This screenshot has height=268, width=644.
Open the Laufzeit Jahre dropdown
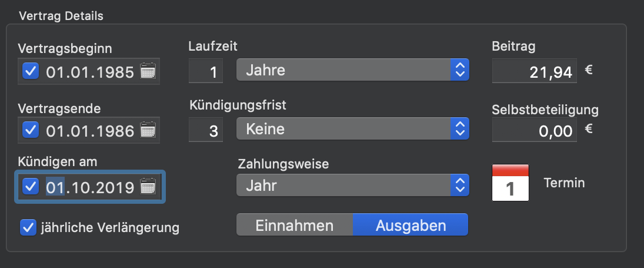click(353, 70)
